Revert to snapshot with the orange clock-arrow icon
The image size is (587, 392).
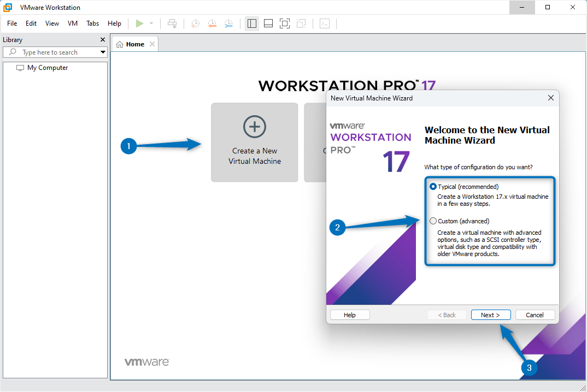click(212, 23)
